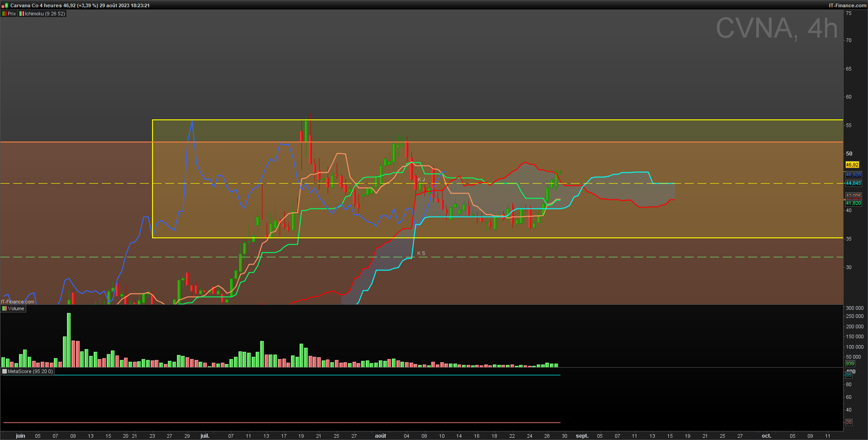Select the yellow 46,92 current price tag
This screenshot has height=440, width=868.
pyautogui.click(x=852, y=165)
